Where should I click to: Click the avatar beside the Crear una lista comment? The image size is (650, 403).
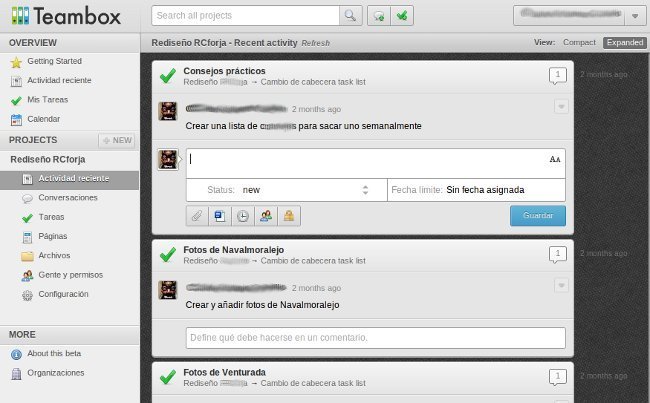coord(168,111)
